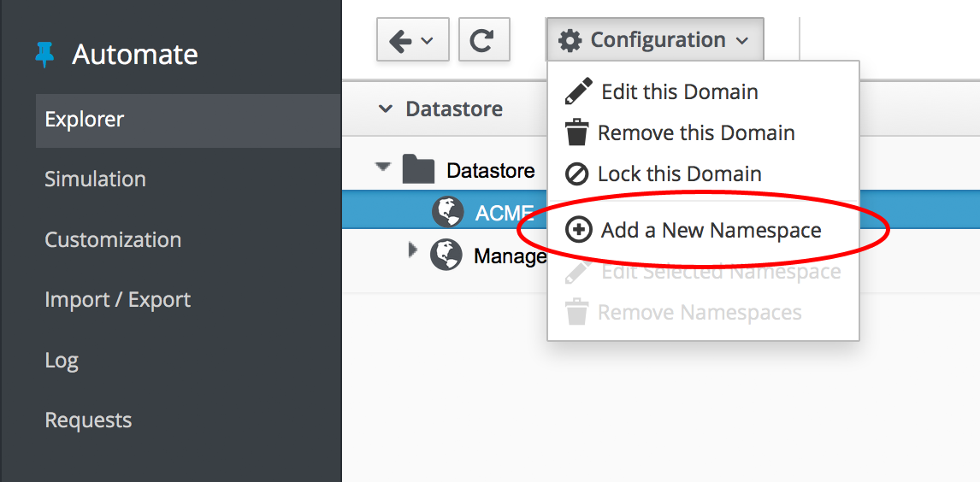Click the Configuration gear icon
Screen dimensions: 980x482
tap(570, 40)
